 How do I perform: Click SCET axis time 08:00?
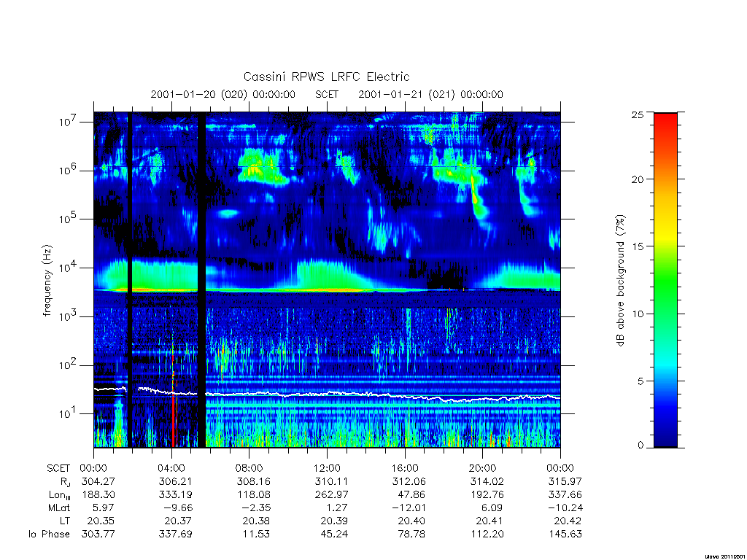(x=249, y=468)
